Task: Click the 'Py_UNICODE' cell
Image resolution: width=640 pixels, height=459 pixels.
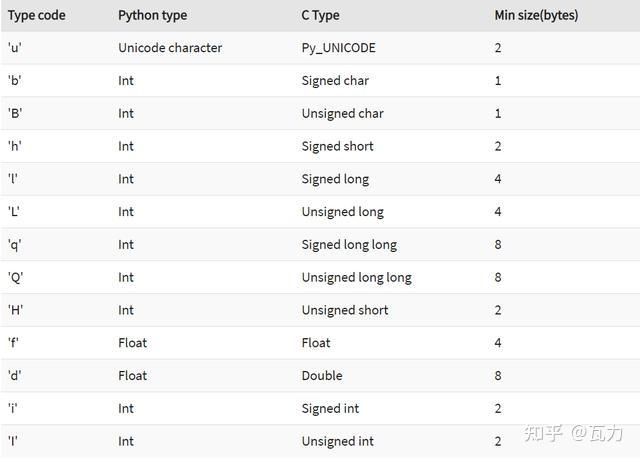Action: click(337, 48)
